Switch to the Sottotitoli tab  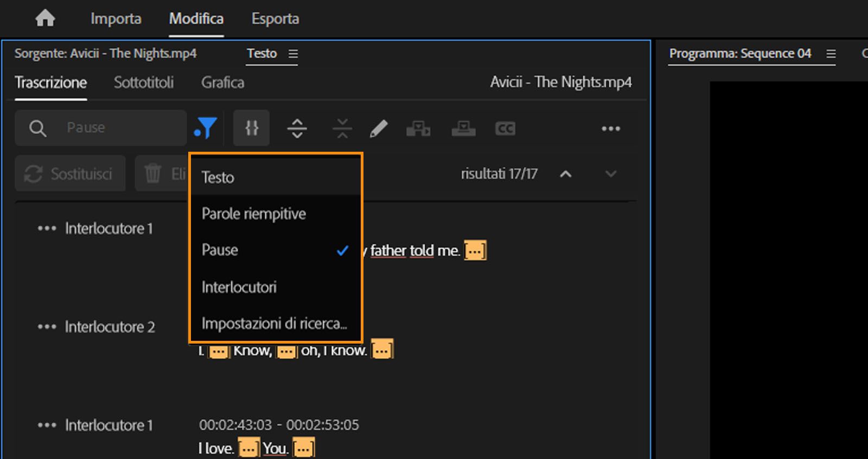(x=144, y=83)
